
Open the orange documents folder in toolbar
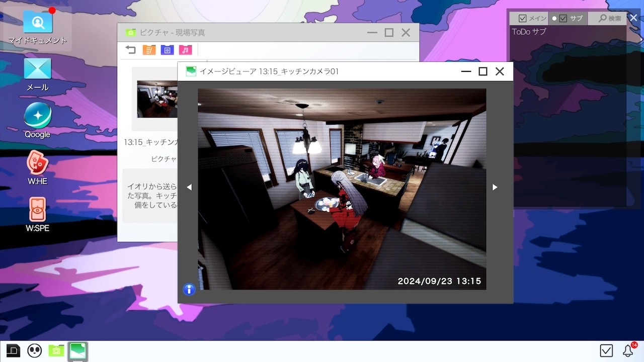point(149,49)
